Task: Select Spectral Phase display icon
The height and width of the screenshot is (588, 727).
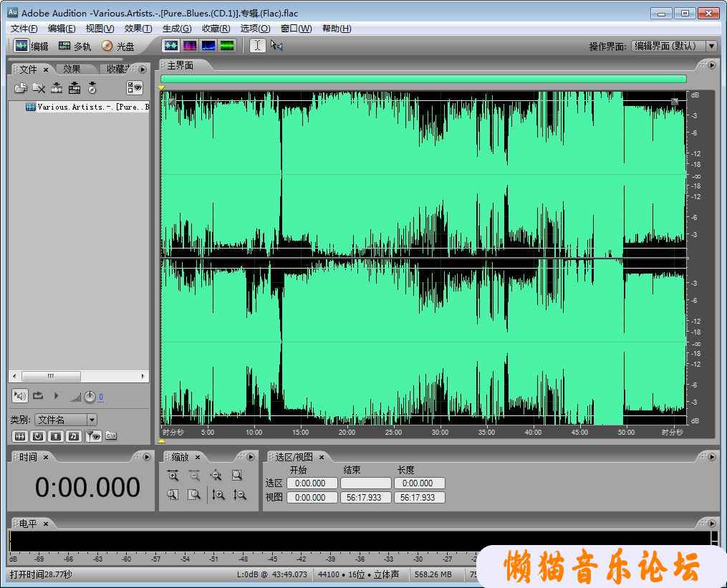Action: (227, 45)
